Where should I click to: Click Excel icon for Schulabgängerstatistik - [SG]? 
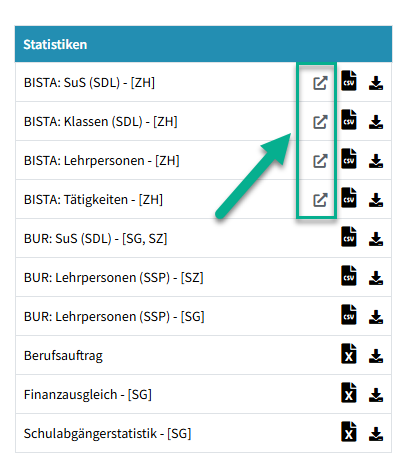point(349,432)
